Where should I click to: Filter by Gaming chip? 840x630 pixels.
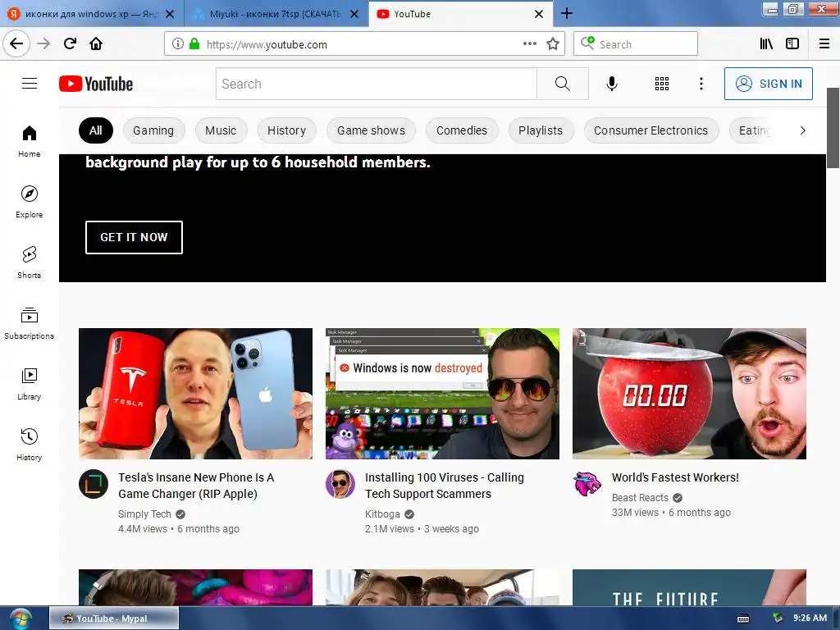pos(153,130)
